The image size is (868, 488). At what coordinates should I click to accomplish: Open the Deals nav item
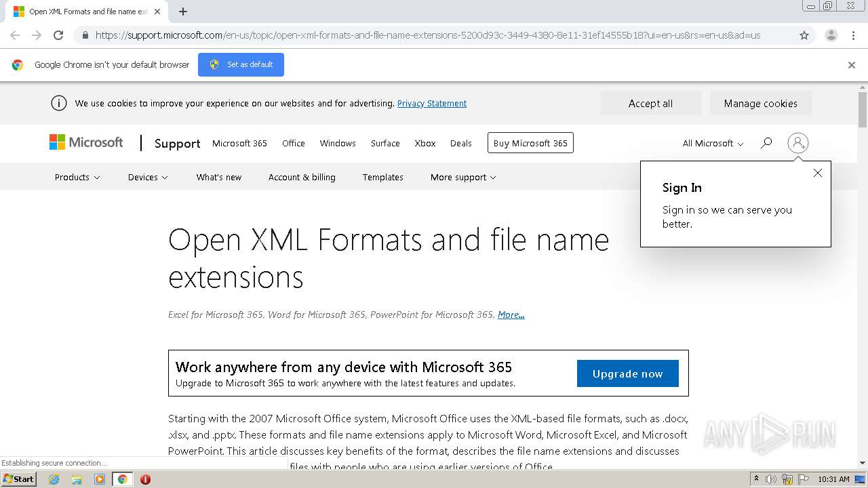pyautogui.click(x=460, y=143)
